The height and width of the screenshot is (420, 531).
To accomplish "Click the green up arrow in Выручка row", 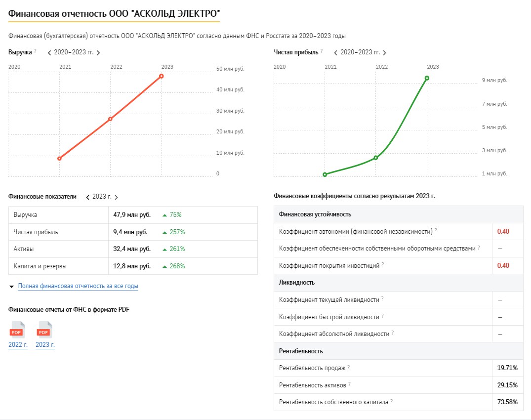I will pos(164,215).
